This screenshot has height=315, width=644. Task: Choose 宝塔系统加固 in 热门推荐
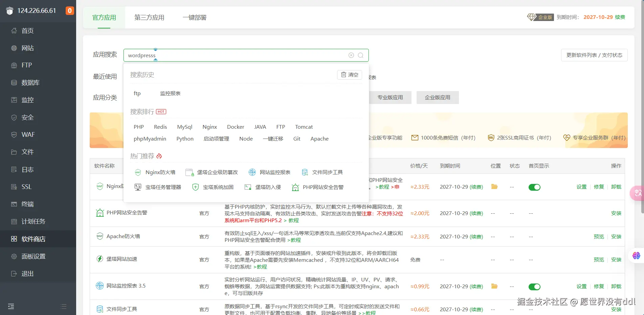click(213, 187)
